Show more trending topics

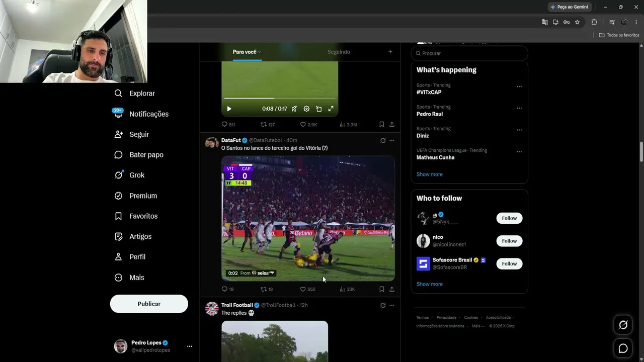click(430, 174)
